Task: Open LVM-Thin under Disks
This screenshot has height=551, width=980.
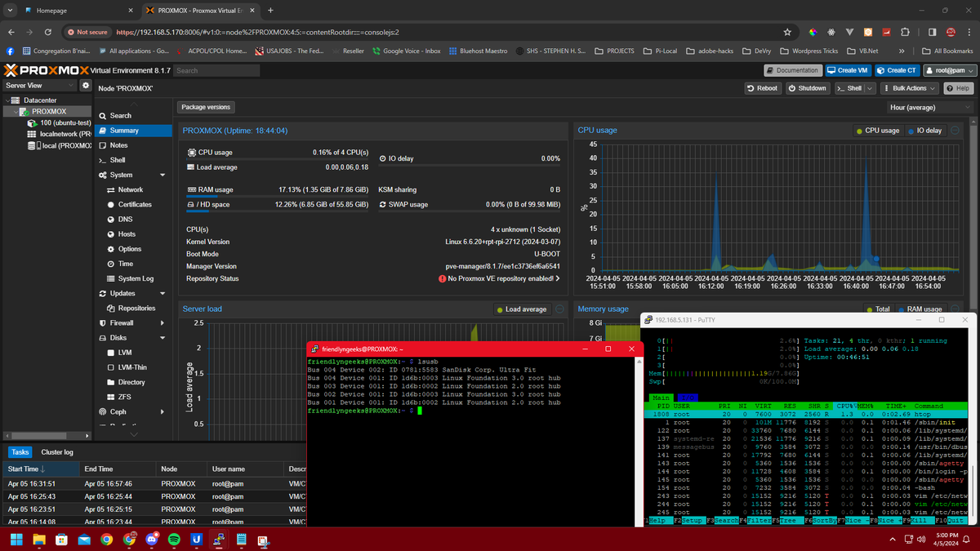Action: point(132,367)
